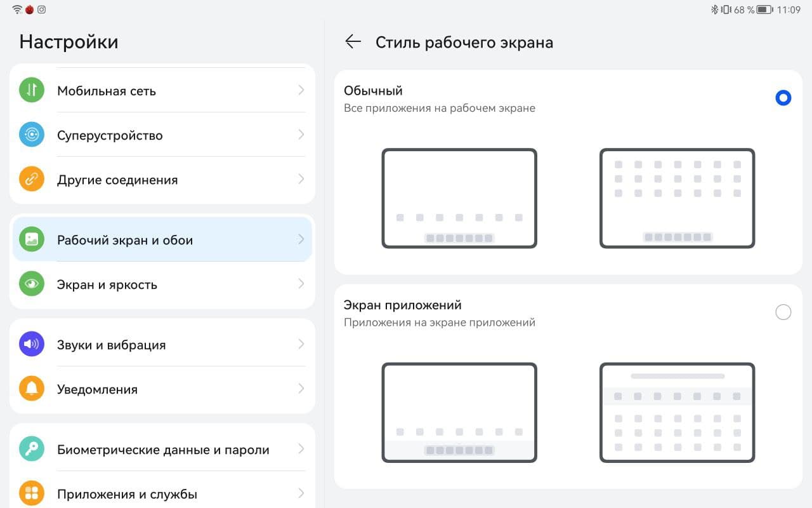Screen dimensions: 812x508
Task: Tap Обычный style grid layout preview thumbnail
Action: click(677, 198)
